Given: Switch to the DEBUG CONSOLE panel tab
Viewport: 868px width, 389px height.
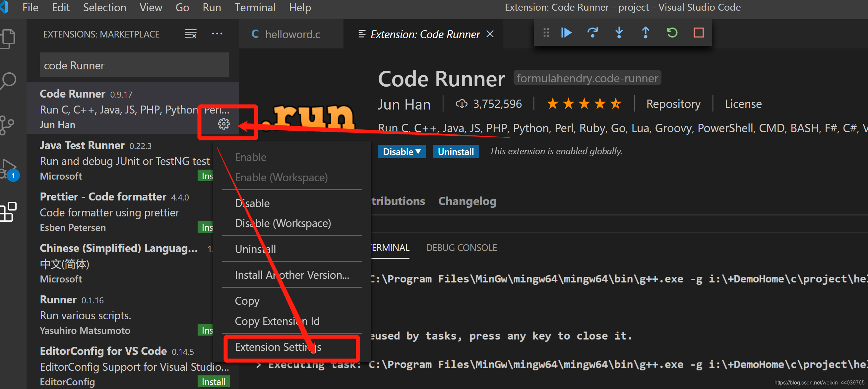Looking at the screenshot, I should tap(461, 248).
